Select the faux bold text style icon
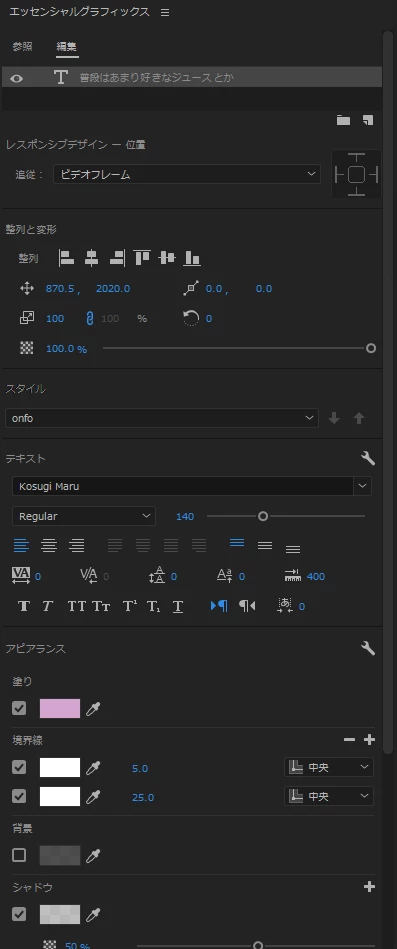Image resolution: width=397 pixels, height=949 pixels. (24, 606)
